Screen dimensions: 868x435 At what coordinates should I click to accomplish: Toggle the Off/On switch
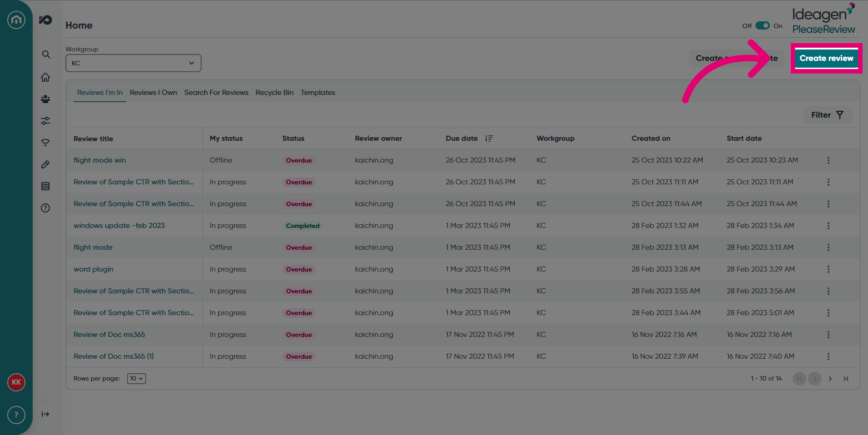pyautogui.click(x=763, y=25)
